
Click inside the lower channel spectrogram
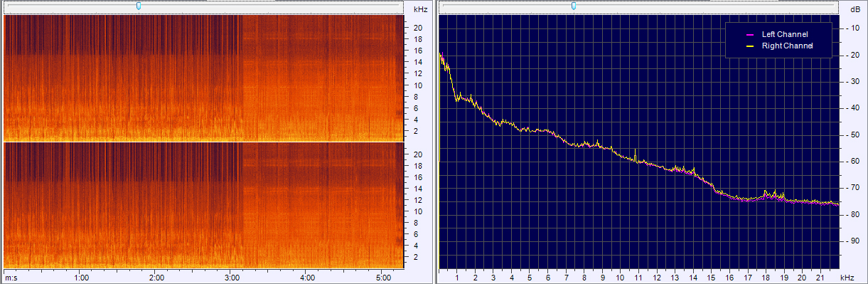click(x=204, y=205)
